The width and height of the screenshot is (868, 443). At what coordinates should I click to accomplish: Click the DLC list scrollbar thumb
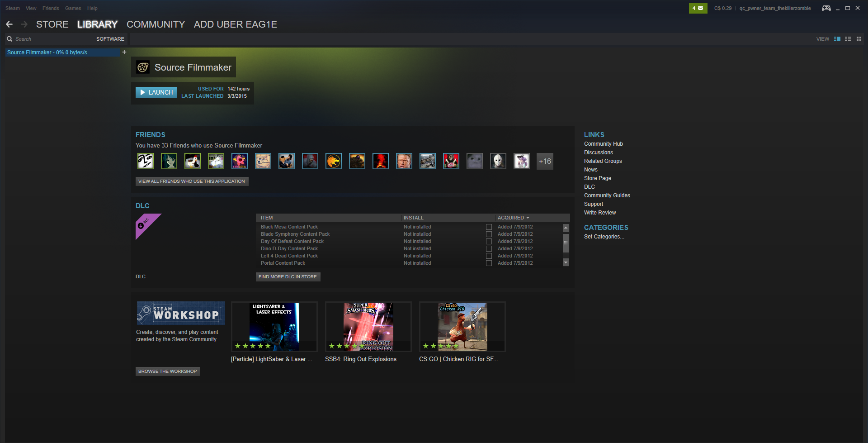[x=566, y=243]
